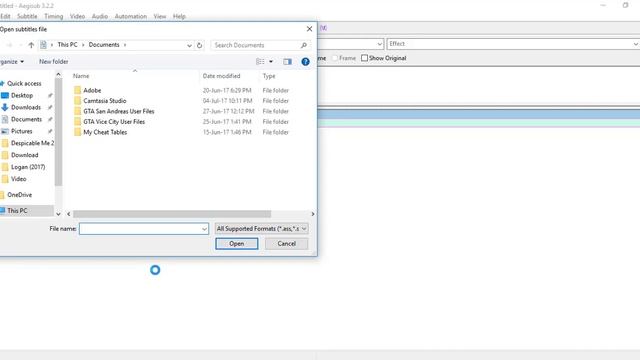Open the Audio menu
Viewport: 640px width, 360px height.
100,16
